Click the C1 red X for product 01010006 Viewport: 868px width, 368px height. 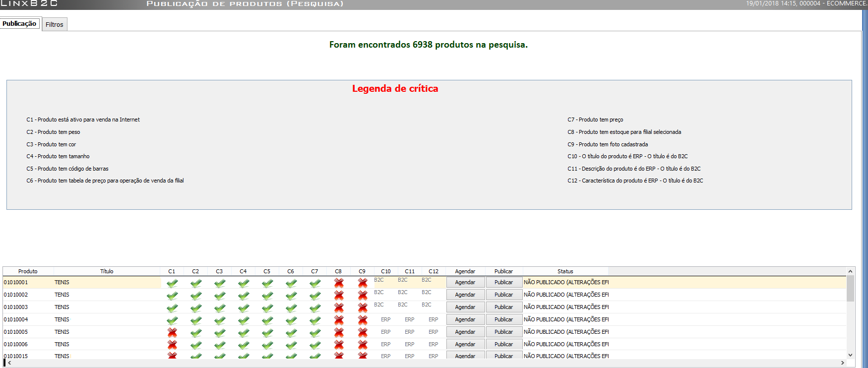[172, 345]
